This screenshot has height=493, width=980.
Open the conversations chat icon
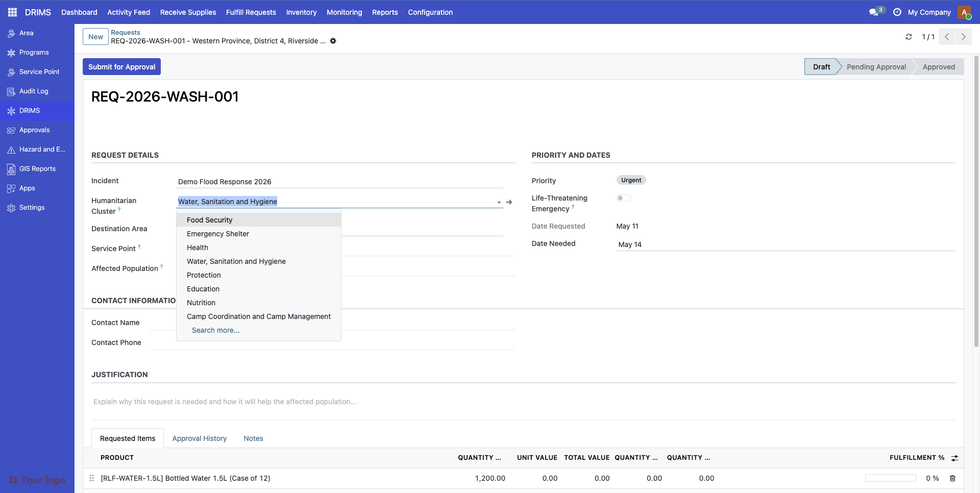874,12
